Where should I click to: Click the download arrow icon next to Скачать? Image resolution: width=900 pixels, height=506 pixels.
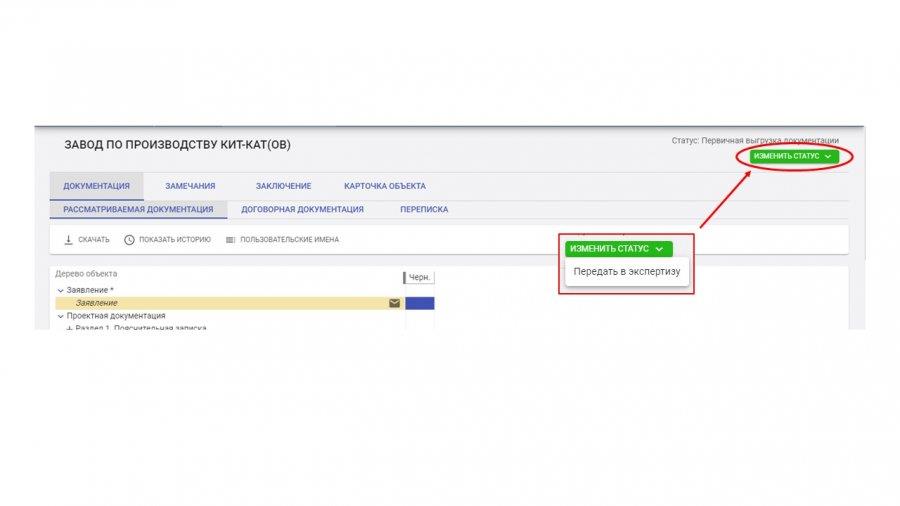[69, 240]
